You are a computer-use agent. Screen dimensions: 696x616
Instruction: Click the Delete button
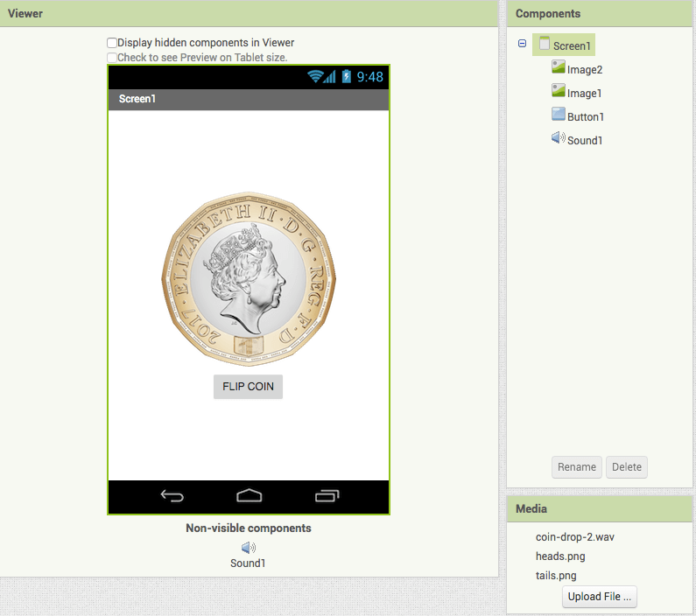coord(626,467)
